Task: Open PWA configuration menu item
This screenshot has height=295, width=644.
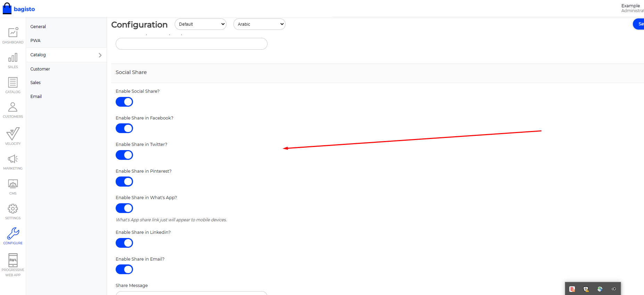Action: 35,40
